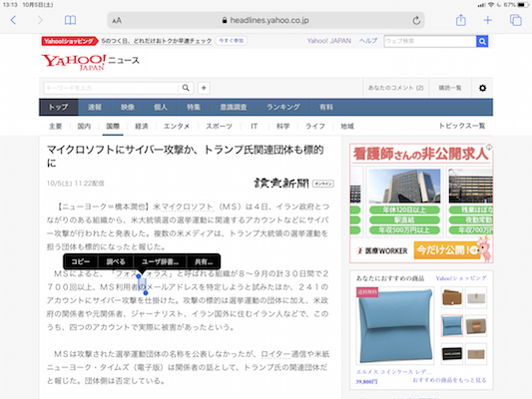Open the 主要 category
This screenshot has height=399, width=532.
[x=55, y=126]
